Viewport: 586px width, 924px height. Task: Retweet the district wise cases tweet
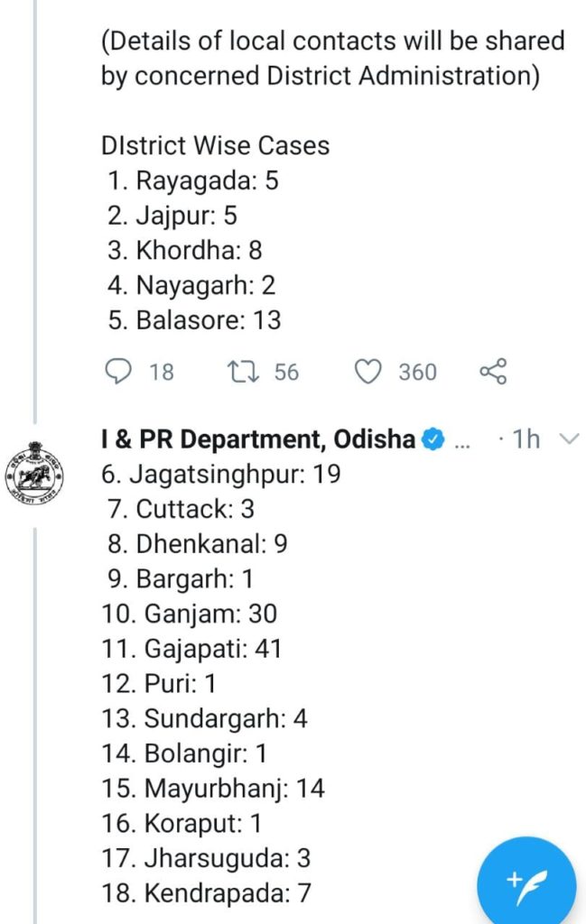(241, 372)
